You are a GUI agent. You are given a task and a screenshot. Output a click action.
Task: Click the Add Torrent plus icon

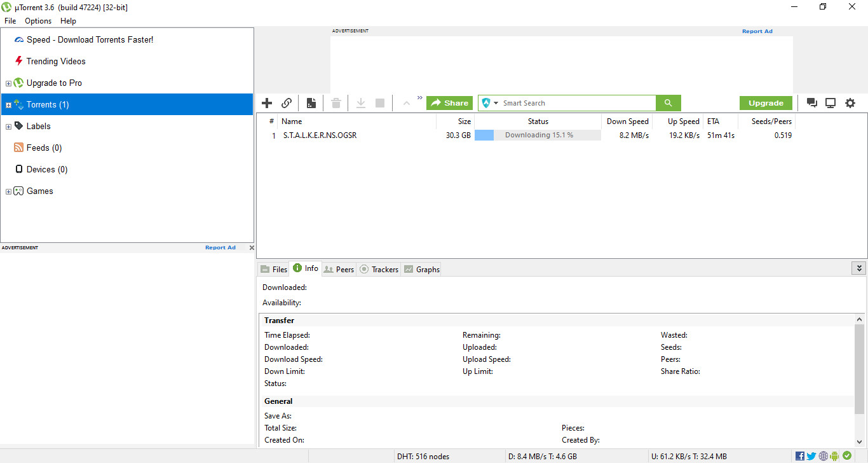[267, 103]
